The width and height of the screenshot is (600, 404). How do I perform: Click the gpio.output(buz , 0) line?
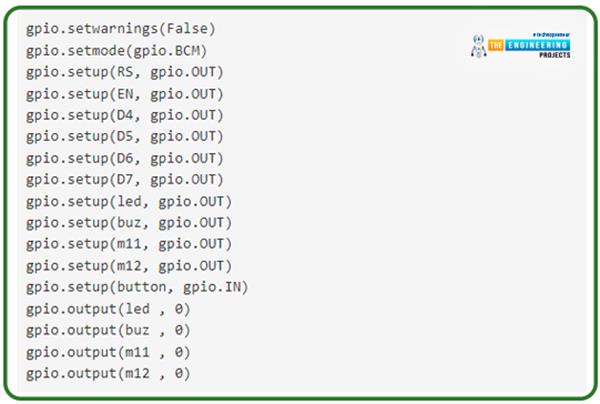pos(108,331)
